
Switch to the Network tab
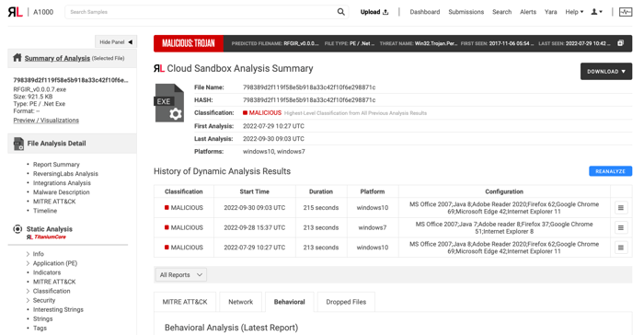[241, 302]
